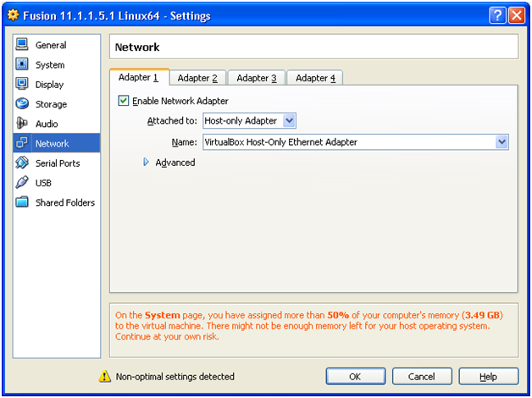
Task: Switch to the Adapter 2 tab
Action: coord(197,78)
